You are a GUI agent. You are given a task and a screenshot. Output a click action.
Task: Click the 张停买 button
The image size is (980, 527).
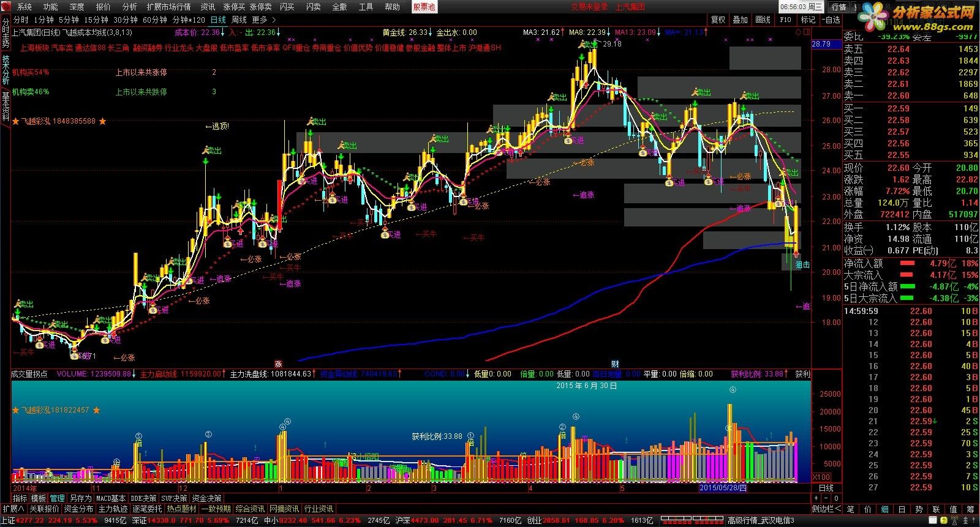(234, 7)
